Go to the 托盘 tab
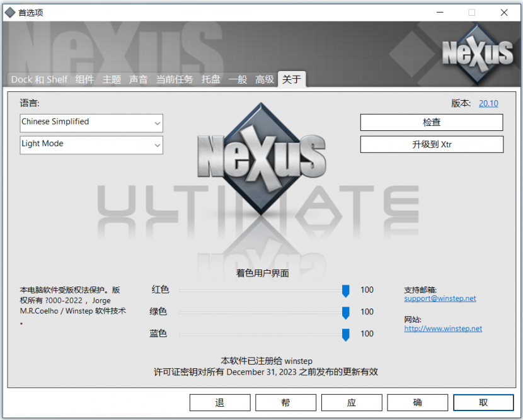523x420 pixels. pos(211,79)
